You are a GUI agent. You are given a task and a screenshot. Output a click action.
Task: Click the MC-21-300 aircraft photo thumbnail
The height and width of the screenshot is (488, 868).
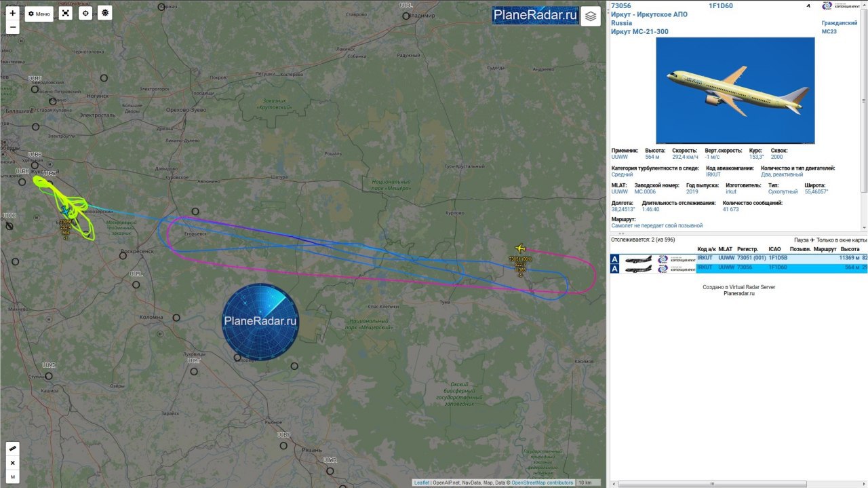pyautogui.click(x=735, y=90)
